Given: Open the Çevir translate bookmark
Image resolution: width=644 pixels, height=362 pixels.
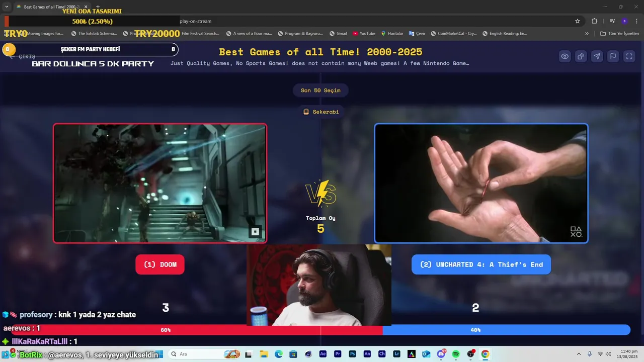Looking at the screenshot, I should point(417,34).
